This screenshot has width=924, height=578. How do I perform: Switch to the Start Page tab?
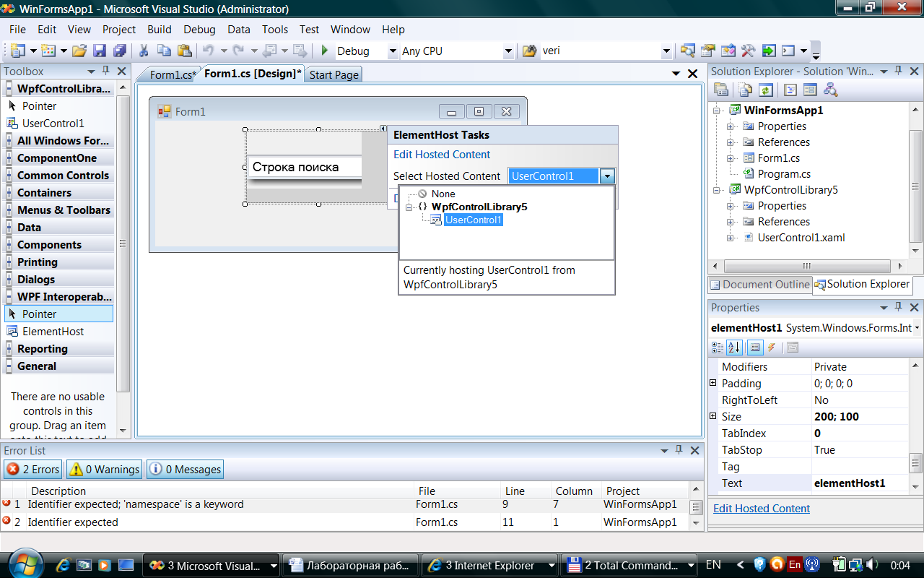(334, 74)
